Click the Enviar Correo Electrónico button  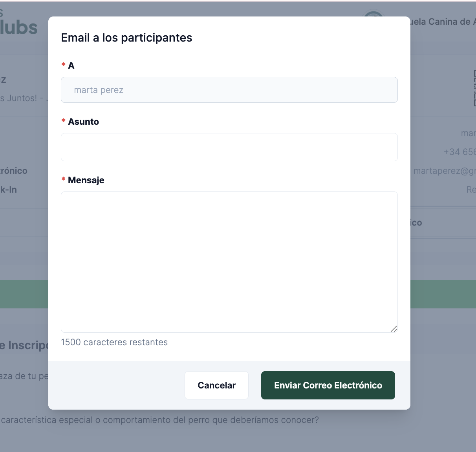(x=328, y=385)
